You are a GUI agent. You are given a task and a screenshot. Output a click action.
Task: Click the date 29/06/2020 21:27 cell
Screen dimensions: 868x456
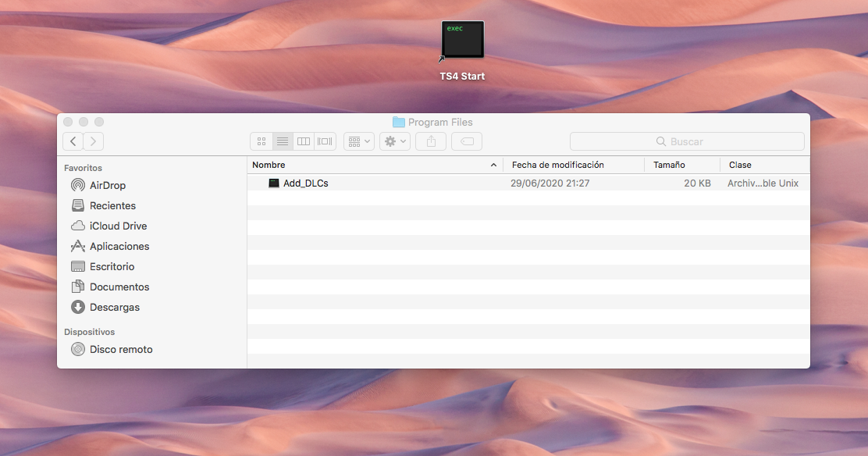[550, 183]
